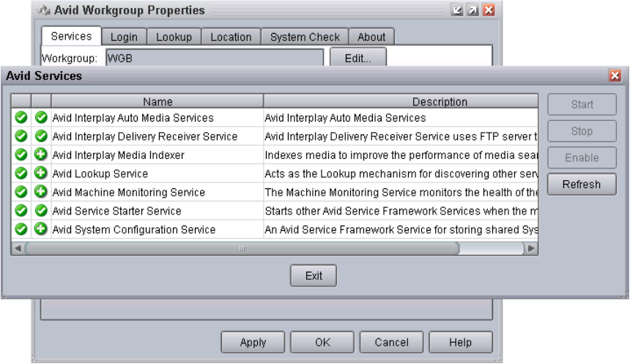This screenshot has width=630, height=364.
Task: Click the inward arrow button in Workgroup Properties title bar
Action: click(457, 10)
